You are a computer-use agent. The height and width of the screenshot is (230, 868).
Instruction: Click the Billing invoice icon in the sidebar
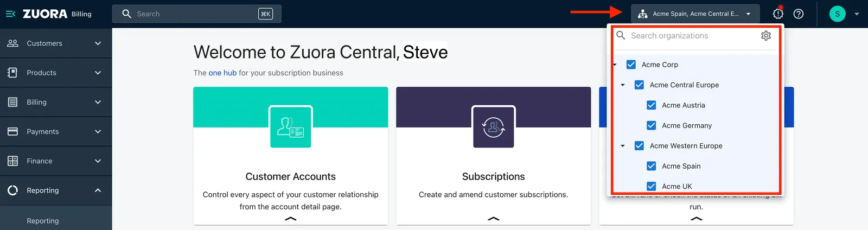click(12, 102)
